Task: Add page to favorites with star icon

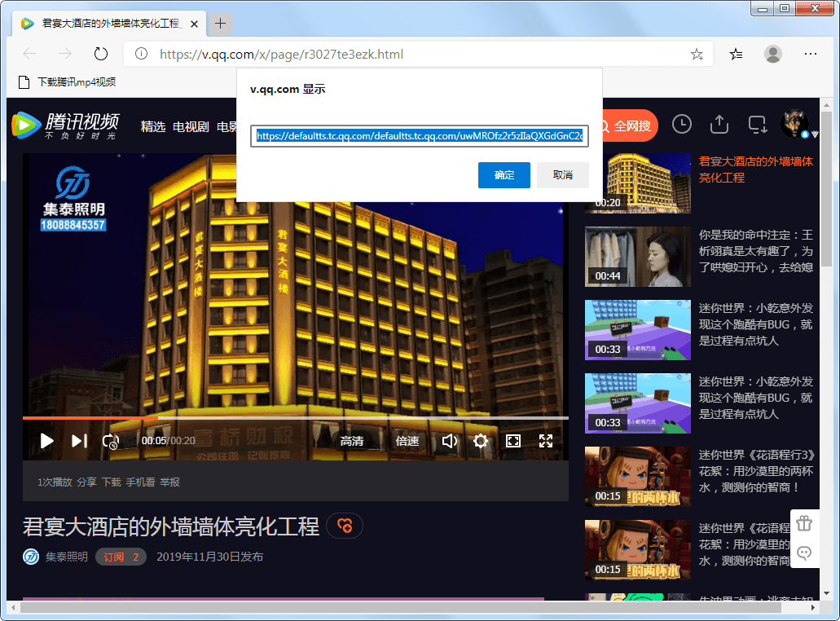Action: pos(697,54)
